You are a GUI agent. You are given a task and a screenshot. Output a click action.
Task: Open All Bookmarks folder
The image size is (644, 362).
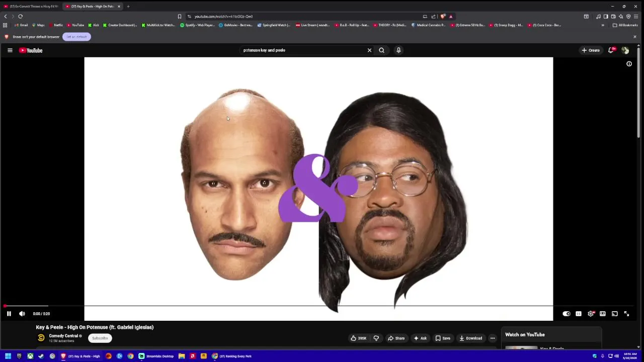pyautogui.click(x=625, y=25)
